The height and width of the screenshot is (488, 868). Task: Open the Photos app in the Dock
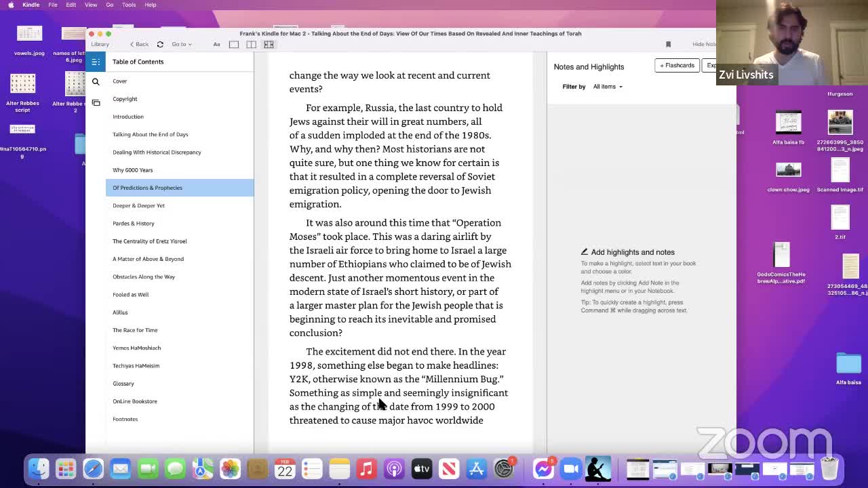coord(230,468)
